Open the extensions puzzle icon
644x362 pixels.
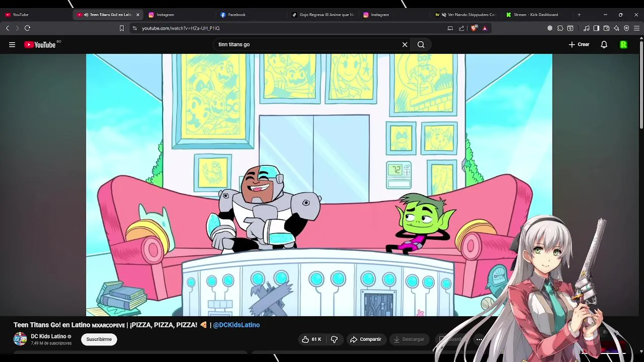tap(560, 28)
